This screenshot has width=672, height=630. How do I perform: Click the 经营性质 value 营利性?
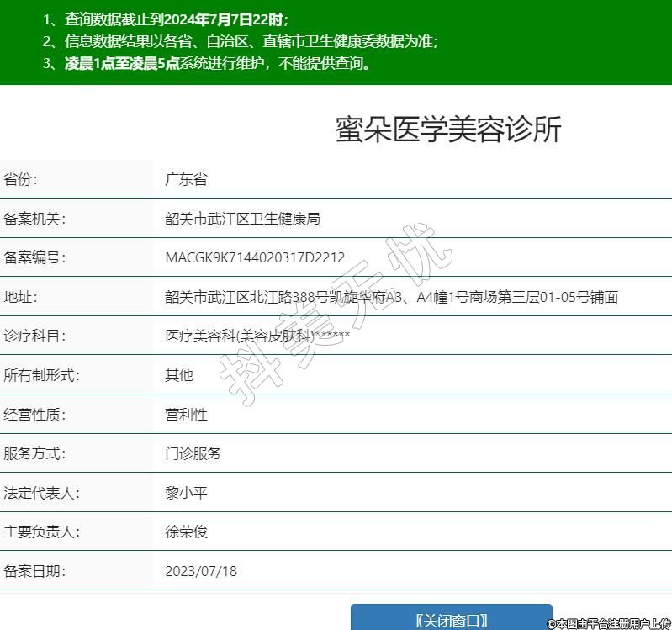click(x=186, y=415)
